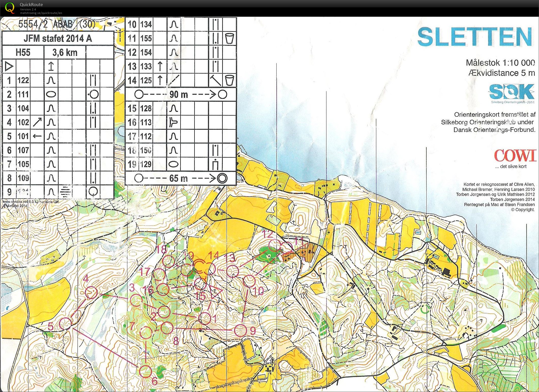Click the 'H55' class cell
Image resolution: width=539 pixels, height=392 pixels.
(x=23, y=52)
